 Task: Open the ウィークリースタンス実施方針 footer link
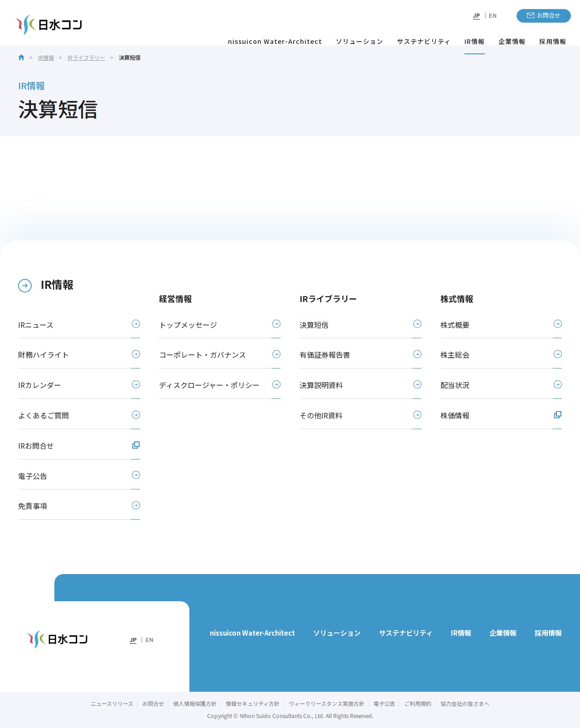(x=326, y=704)
